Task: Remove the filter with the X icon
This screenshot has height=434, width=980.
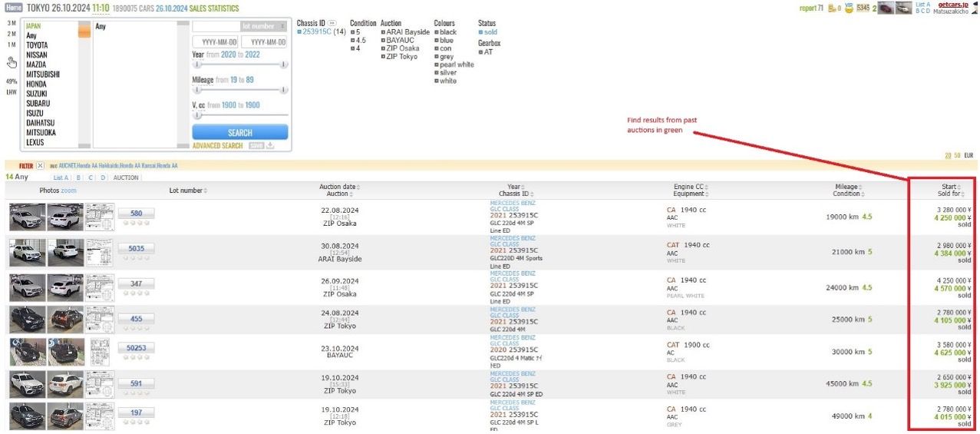Action: coord(40,165)
